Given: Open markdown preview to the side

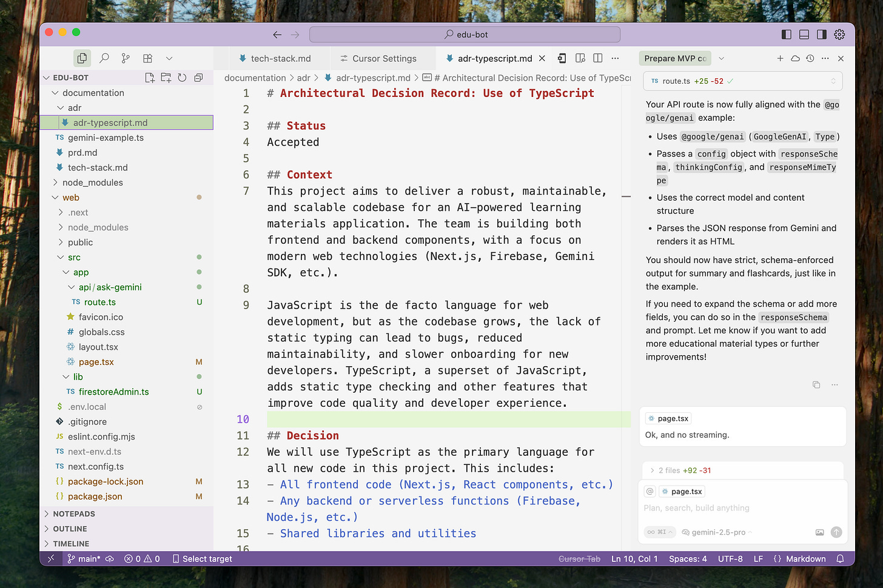Looking at the screenshot, I should (580, 58).
